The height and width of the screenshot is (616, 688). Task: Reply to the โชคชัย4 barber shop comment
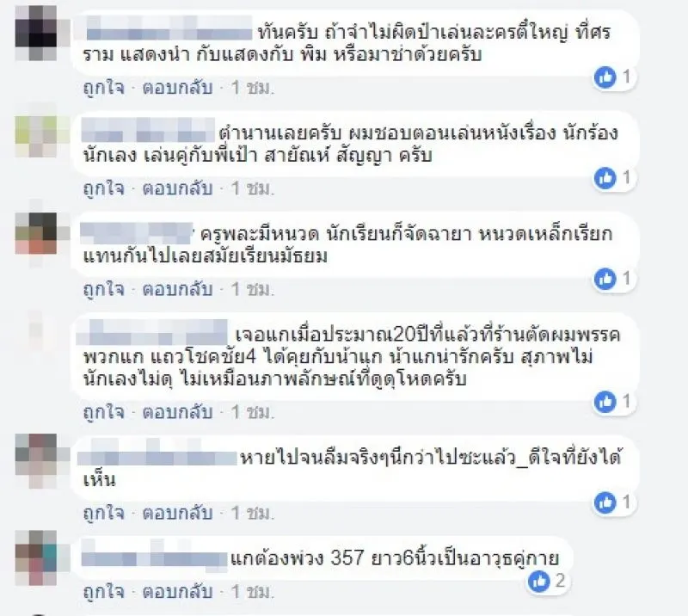coord(177,412)
